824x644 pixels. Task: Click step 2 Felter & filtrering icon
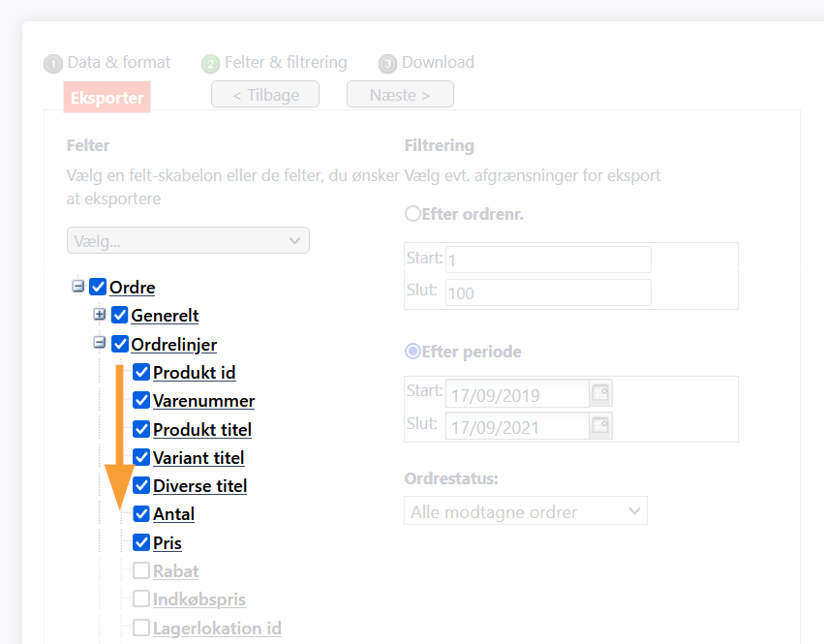coord(211,64)
